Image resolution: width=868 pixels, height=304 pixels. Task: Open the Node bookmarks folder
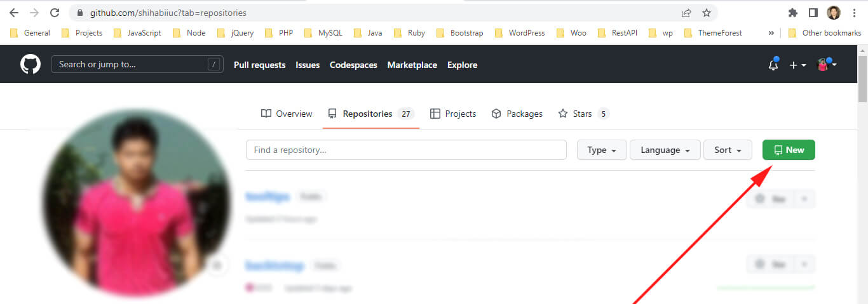pos(189,32)
